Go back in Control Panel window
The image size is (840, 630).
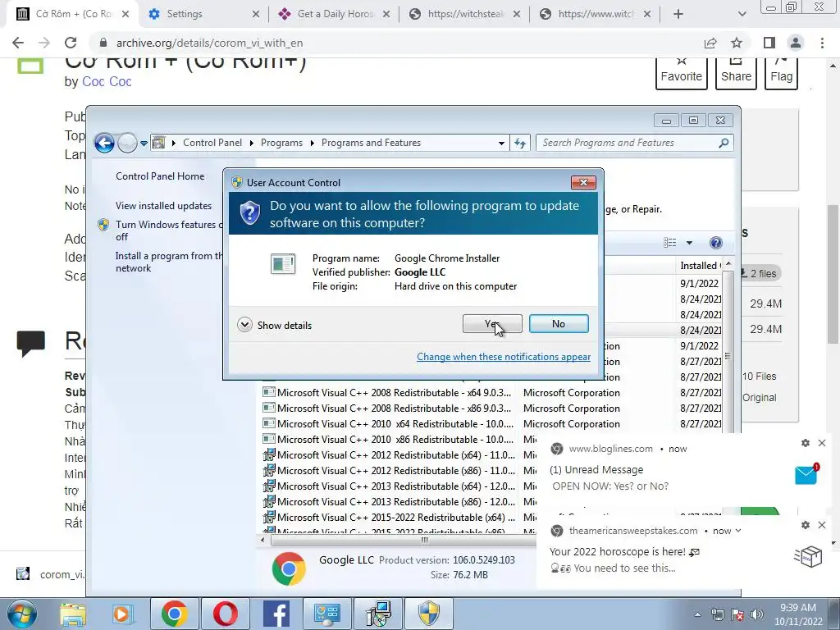(104, 143)
